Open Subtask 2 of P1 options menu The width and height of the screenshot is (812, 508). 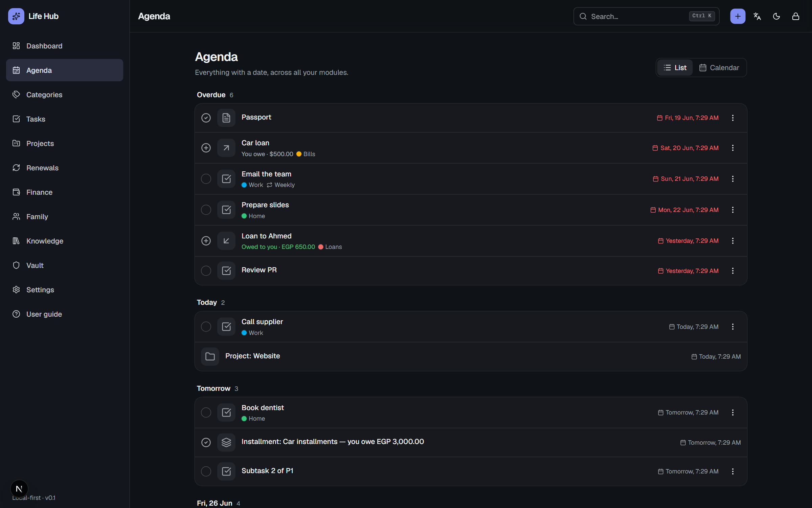(733, 471)
